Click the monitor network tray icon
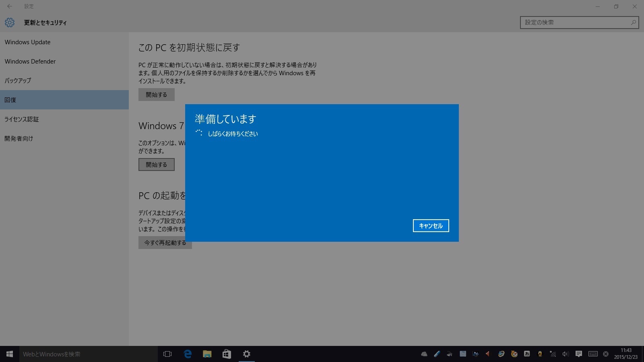The image size is (644, 362). pyautogui.click(x=476, y=354)
